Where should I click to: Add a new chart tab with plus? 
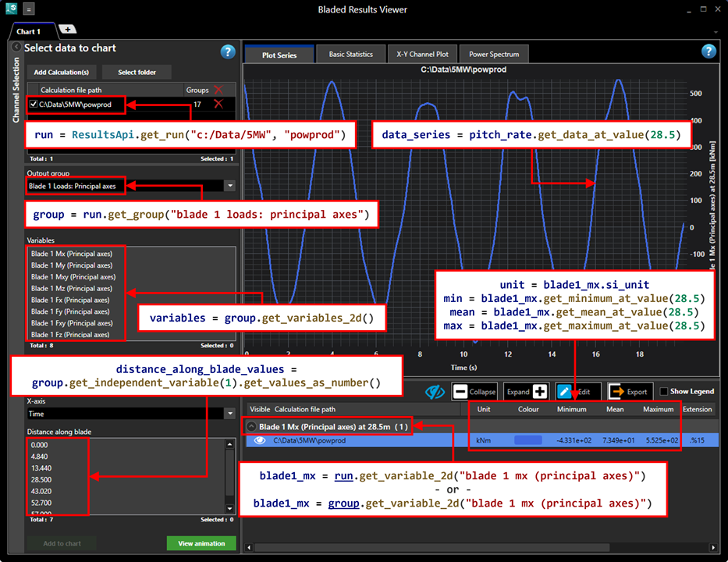(x=67, y=30)
